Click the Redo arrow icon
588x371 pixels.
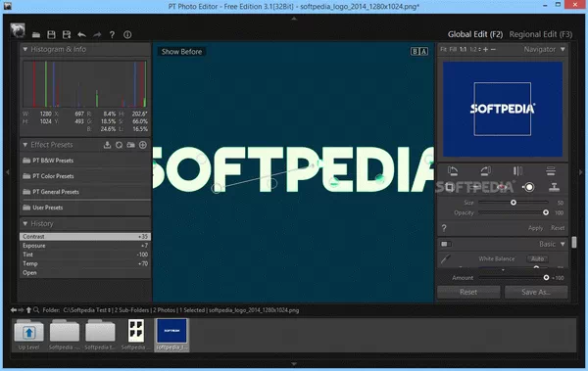click(97, 35)
